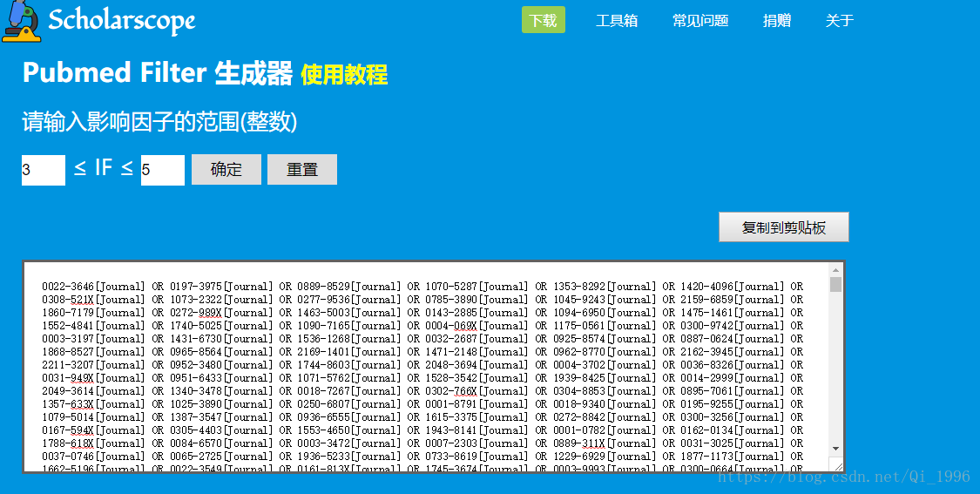This screenshot has height=494, width=980.
Task: Click the 重置 reset button
Action: 302,170
